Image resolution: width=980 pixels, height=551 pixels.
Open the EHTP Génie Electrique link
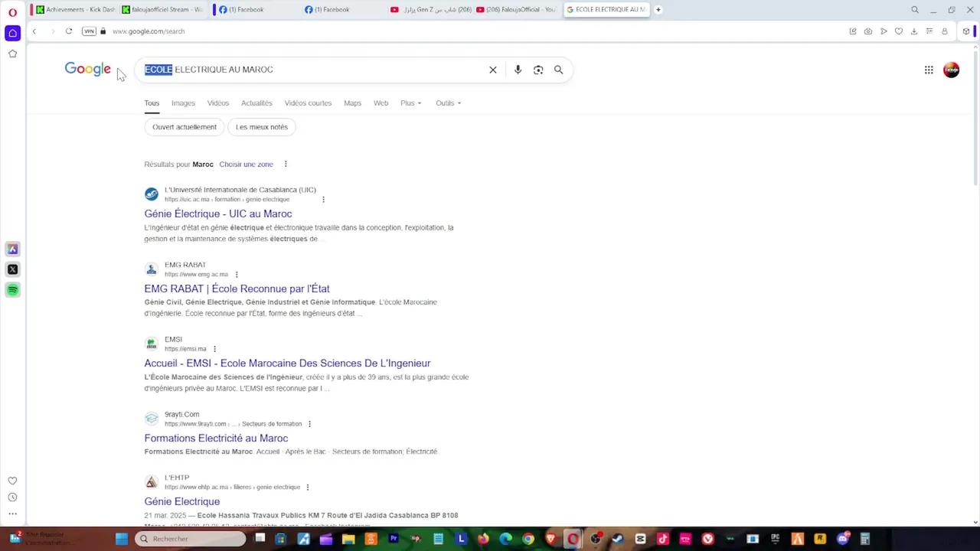coord(182,502)
